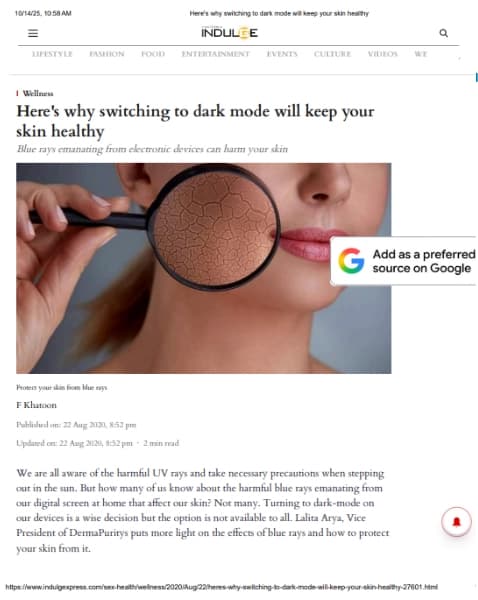Click the Google G logo
This screenshot has width=478, height=600.
(351, 261)
